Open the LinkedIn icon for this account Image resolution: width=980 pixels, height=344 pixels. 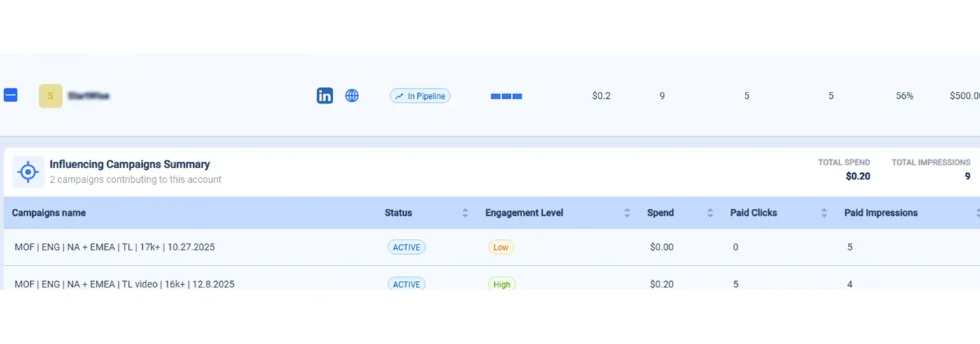click(325, 96)
